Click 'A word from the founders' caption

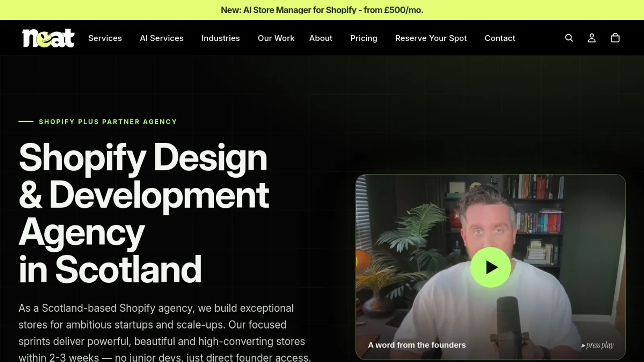[x=417, y=345]
